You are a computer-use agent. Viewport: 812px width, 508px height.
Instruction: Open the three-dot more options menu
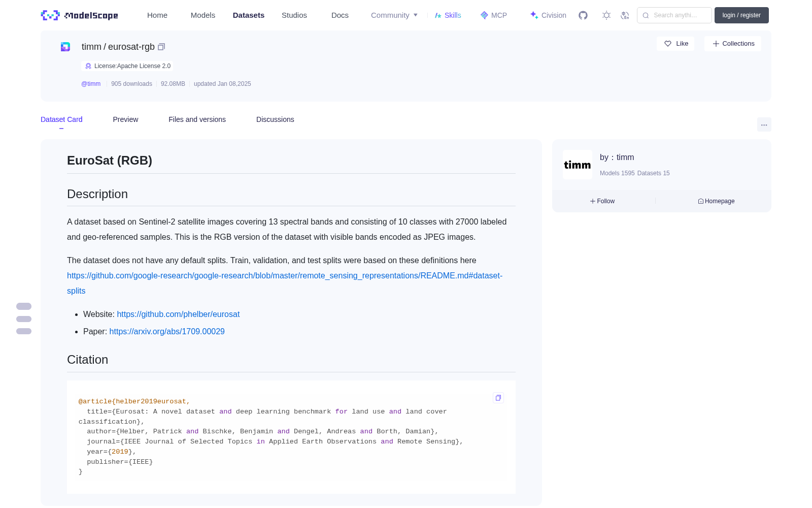764,124
